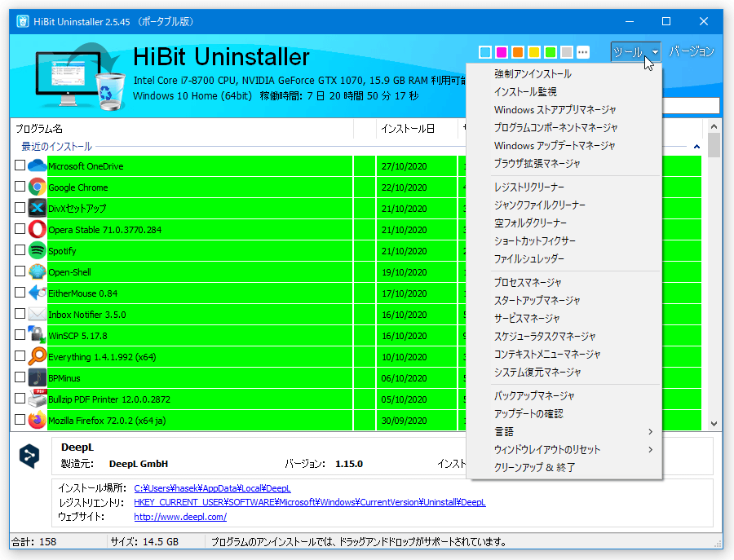This screenshot has height=560, width=734.
Task: Sort by the プログラム名 column header
Action: (182, 129)
